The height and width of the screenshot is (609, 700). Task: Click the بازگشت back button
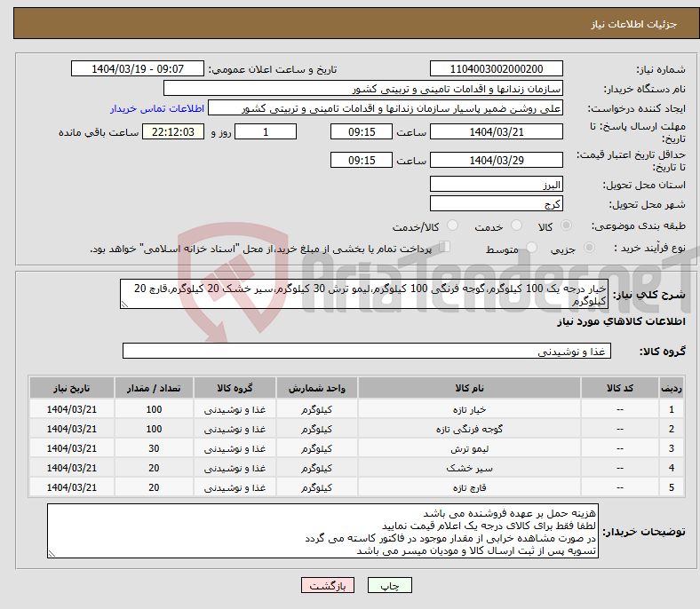coord(328,585)
